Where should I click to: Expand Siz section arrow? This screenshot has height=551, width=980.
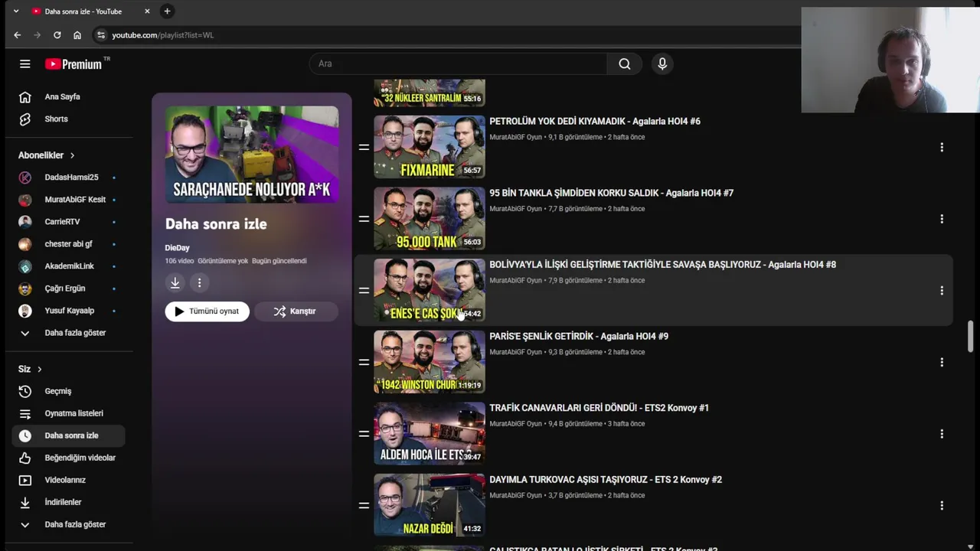(x=39, y=370)
